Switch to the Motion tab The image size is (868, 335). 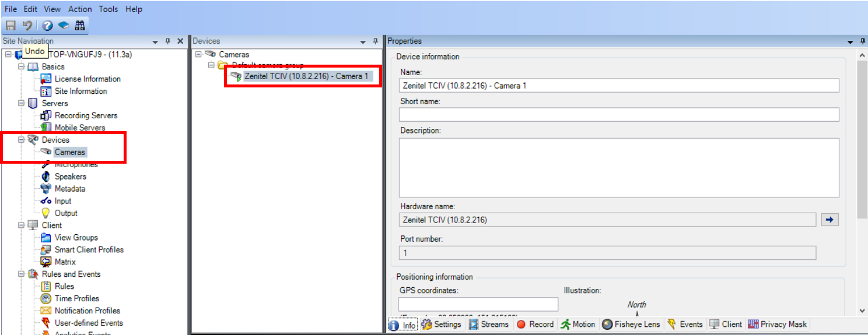tap(578, 325)
